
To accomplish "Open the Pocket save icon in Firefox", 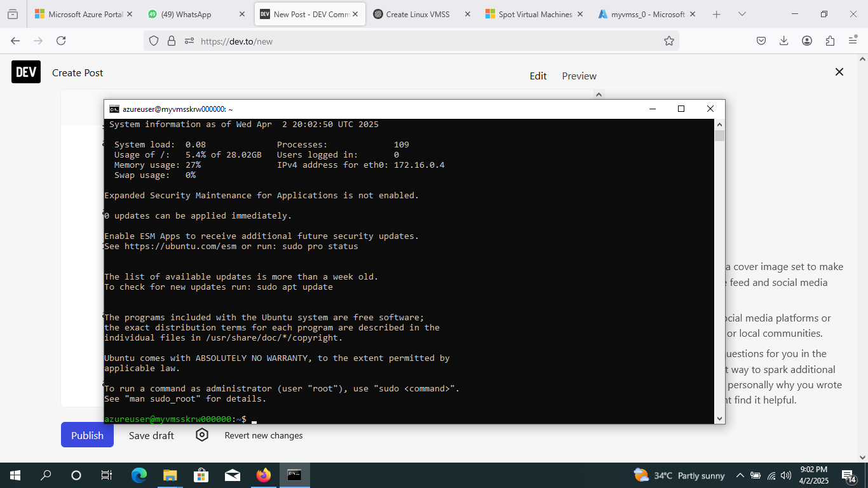I will tap(761, 41).
